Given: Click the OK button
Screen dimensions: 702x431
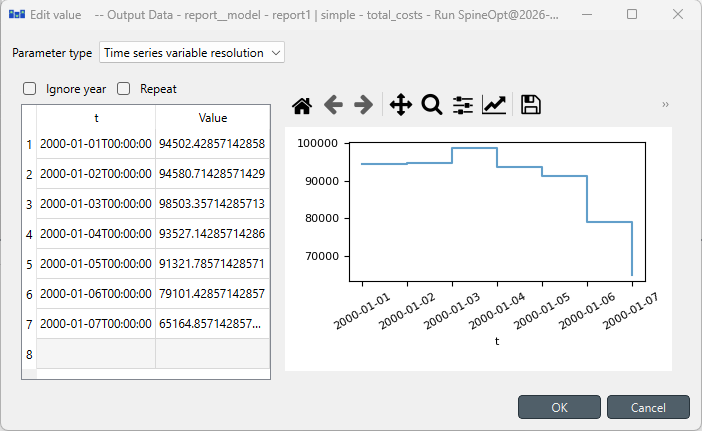Looking at the screenshot, I should click(x=559, y=407).
